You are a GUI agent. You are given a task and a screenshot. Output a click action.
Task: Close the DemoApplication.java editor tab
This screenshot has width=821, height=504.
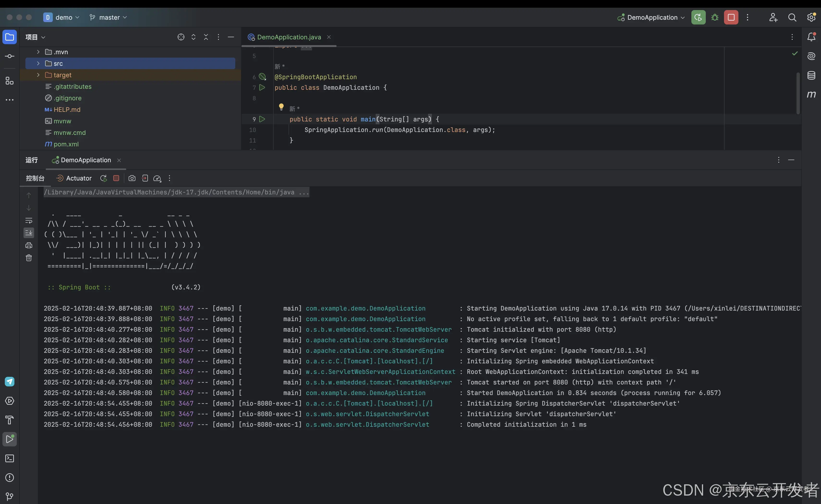pyautogui.click(x=329, y=37)
